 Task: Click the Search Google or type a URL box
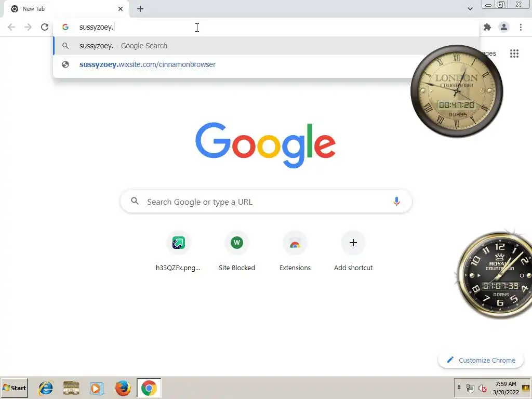[x=266, y=201]
